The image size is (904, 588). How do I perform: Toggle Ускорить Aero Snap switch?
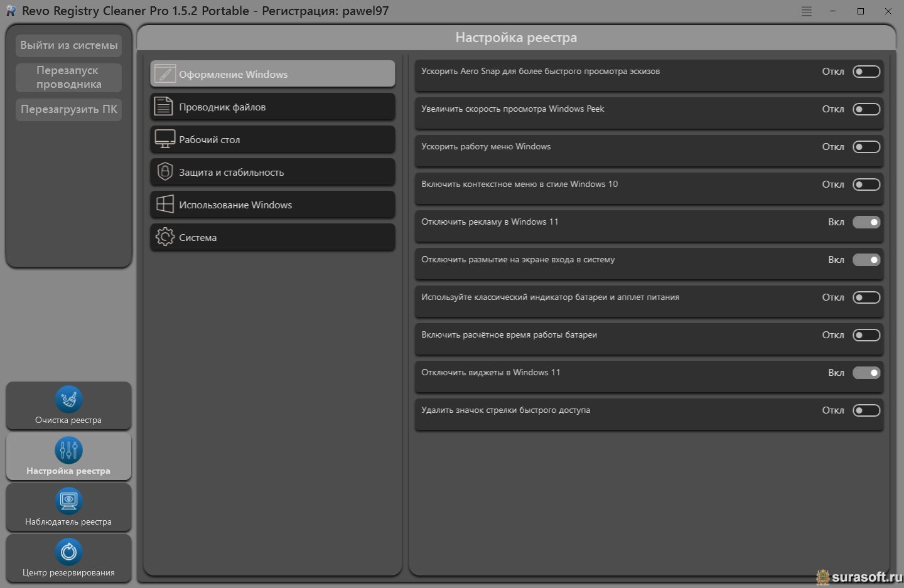click(866, 72)
